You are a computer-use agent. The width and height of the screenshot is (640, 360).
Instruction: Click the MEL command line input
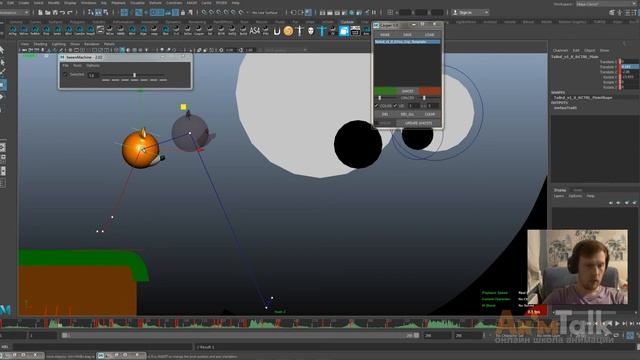tap(102, 347)
